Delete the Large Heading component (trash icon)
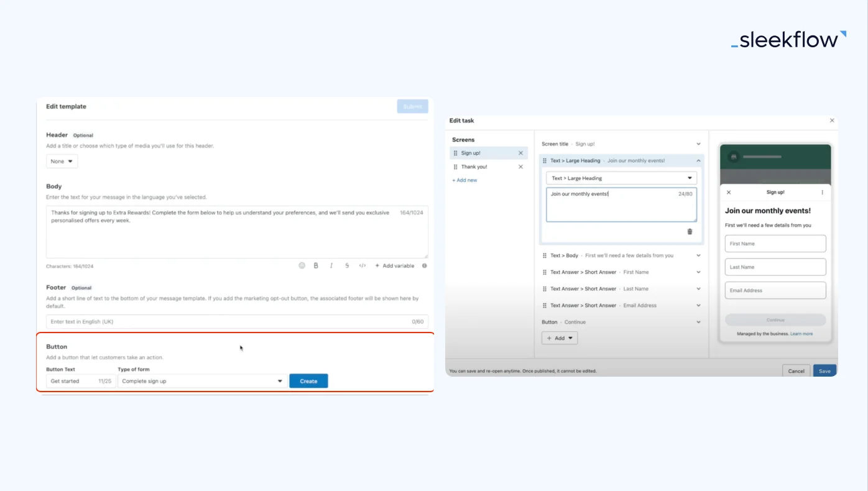 click(690, 231)
